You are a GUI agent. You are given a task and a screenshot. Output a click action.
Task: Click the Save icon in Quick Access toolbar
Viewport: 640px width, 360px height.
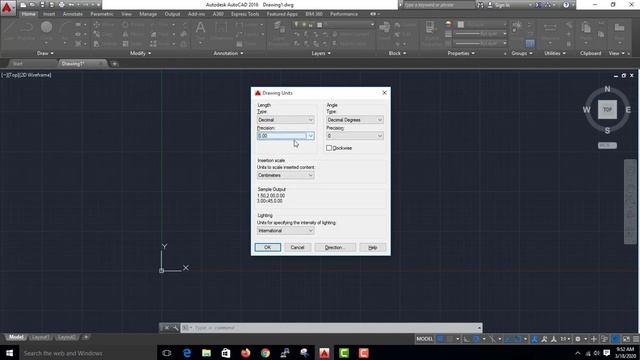pos(42,5)
